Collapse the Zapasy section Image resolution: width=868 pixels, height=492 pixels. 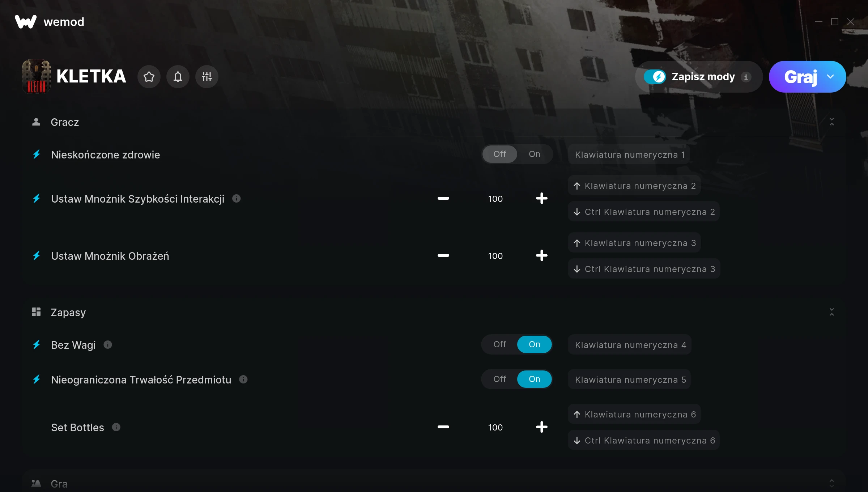(831, 312)
